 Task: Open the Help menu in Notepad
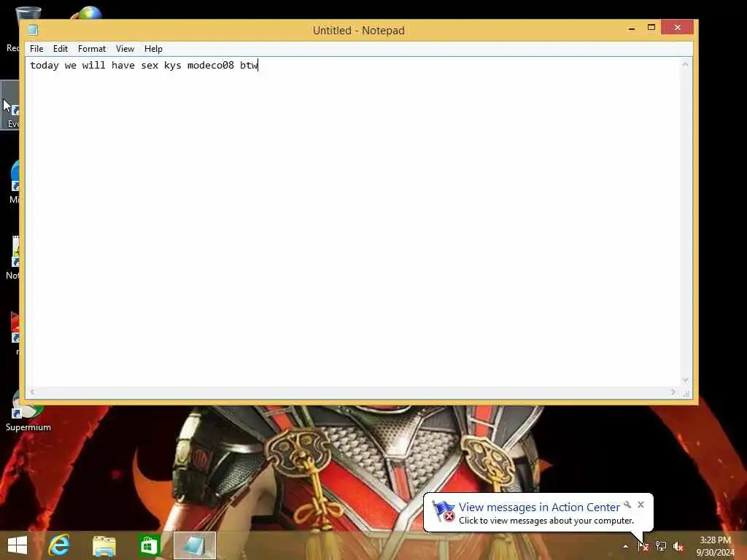pyautogui.click(x=153, y=49)
